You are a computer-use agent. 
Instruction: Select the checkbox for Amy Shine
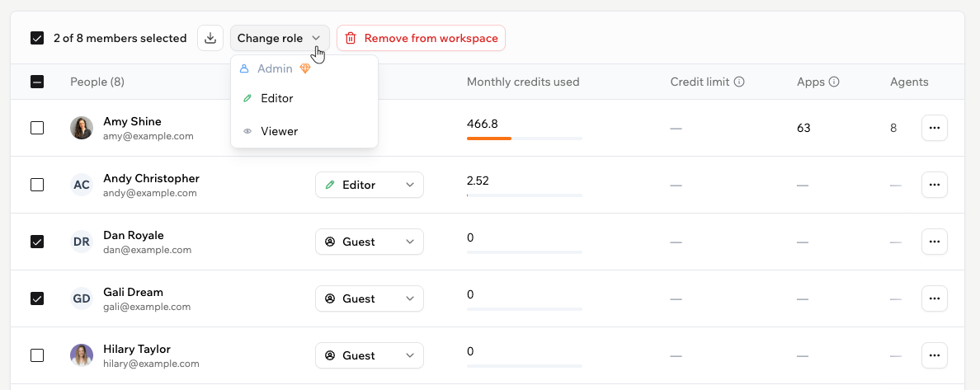[x=37, y=128]
